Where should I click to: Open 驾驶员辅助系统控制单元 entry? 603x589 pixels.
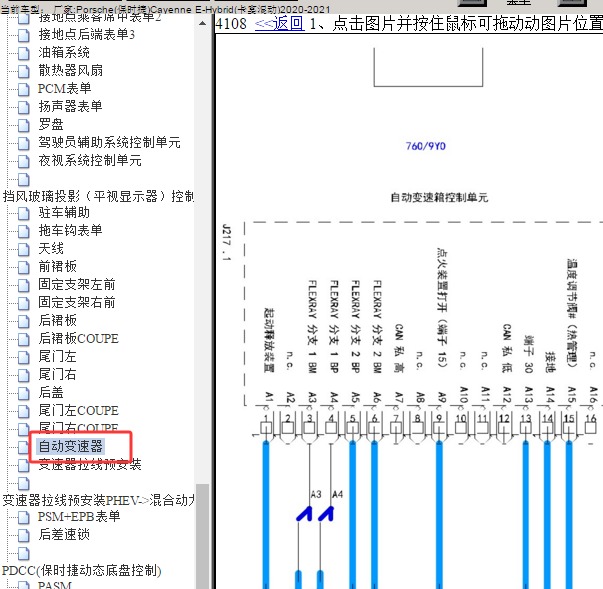(x=109, y=143)
